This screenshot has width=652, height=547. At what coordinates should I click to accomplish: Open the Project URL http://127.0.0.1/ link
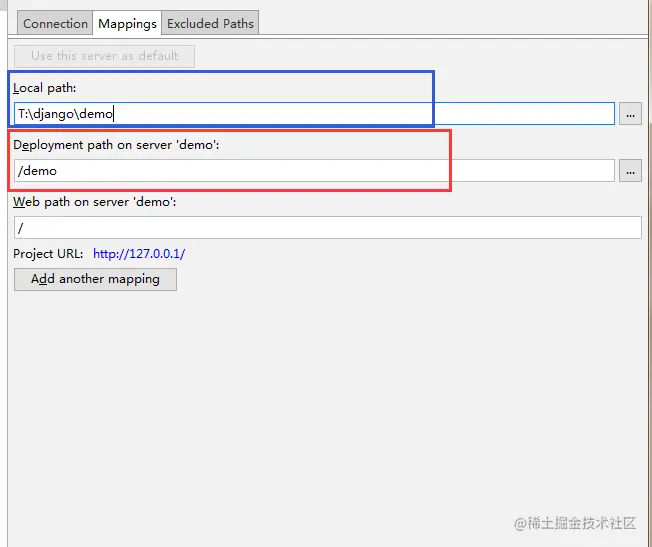point(139,254)
